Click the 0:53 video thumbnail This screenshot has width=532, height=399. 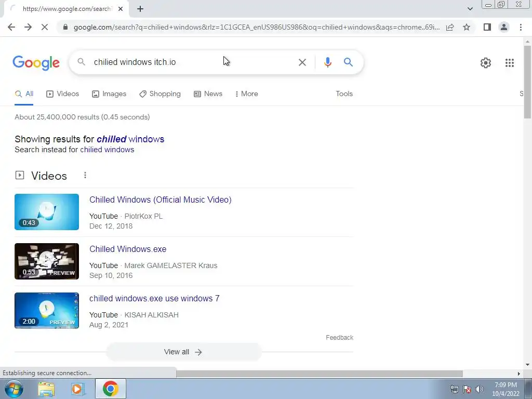click(46, 261)
